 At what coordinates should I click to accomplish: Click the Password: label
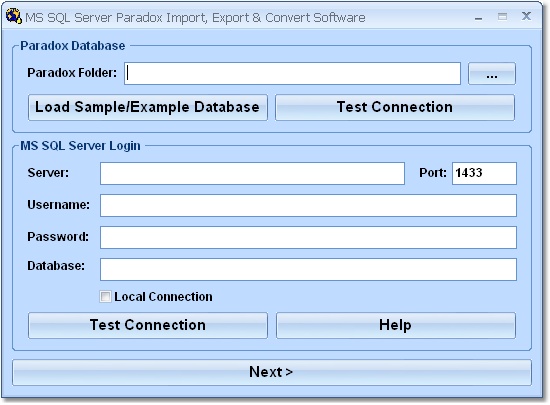click(x=58, y=237)
